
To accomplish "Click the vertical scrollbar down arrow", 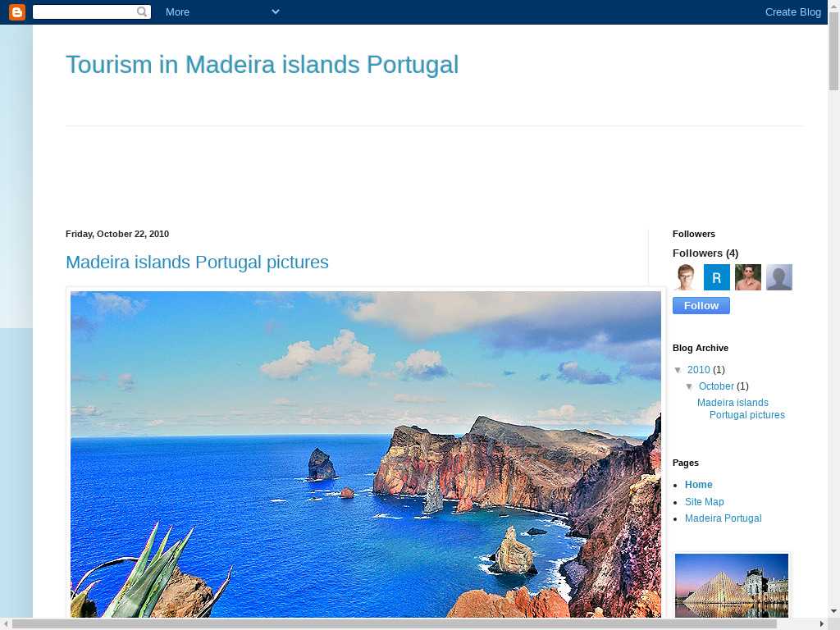I will [x=834, y=611].
